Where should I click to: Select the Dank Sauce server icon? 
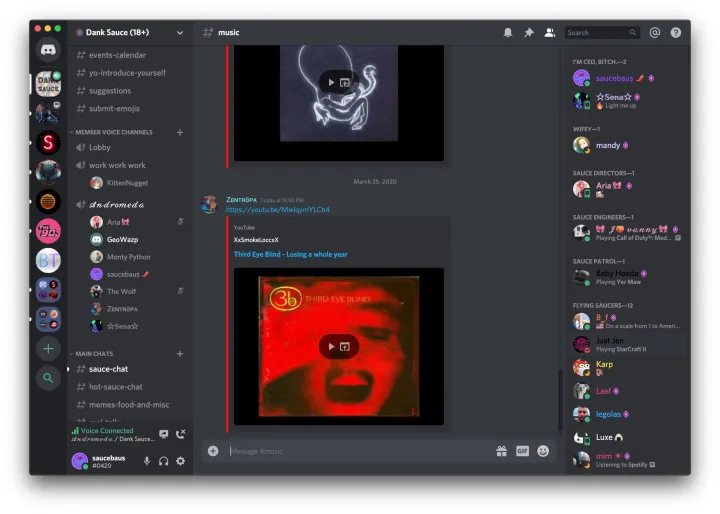[48, 84]
